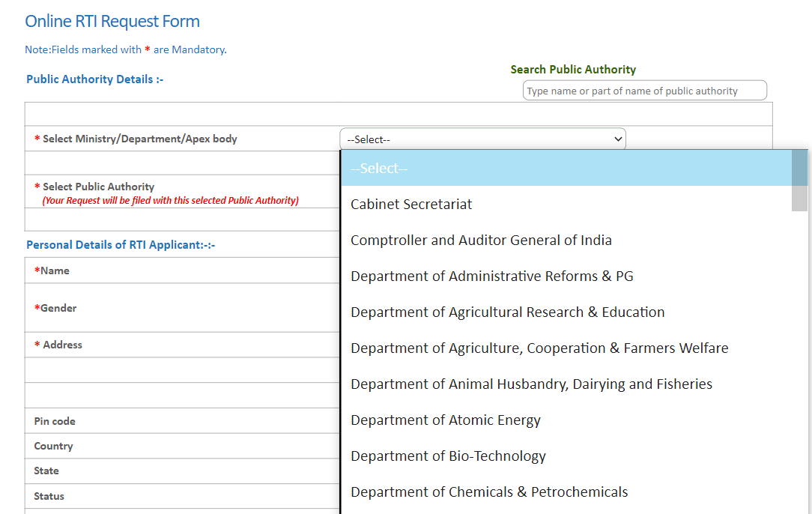Pick Department of Animal Husbandry, Dairying and Fisheries
This screenshot has width=812, height=514.
[x=531, y=384]
